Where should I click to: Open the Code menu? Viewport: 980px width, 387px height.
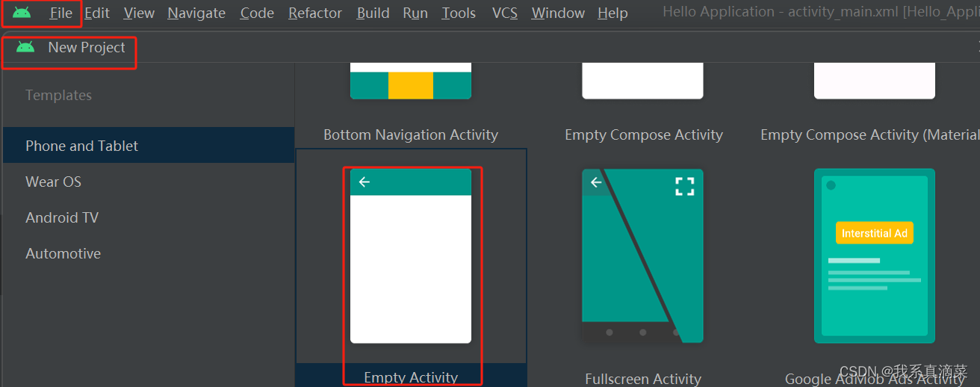[257, 13]
